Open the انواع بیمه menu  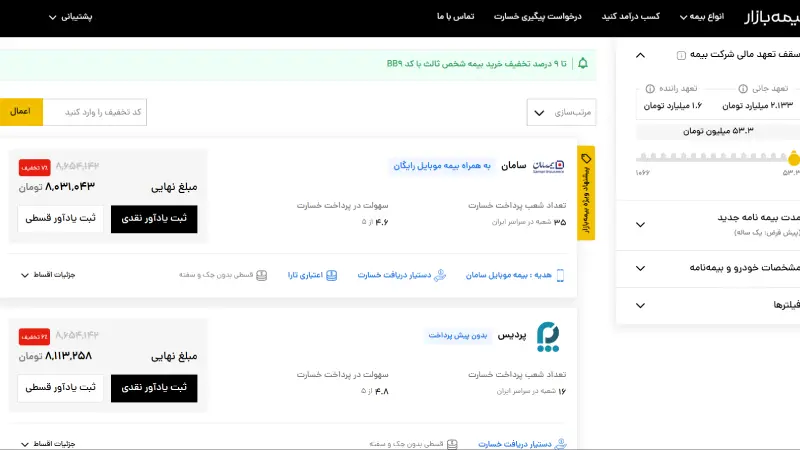[x=702, y=17]
